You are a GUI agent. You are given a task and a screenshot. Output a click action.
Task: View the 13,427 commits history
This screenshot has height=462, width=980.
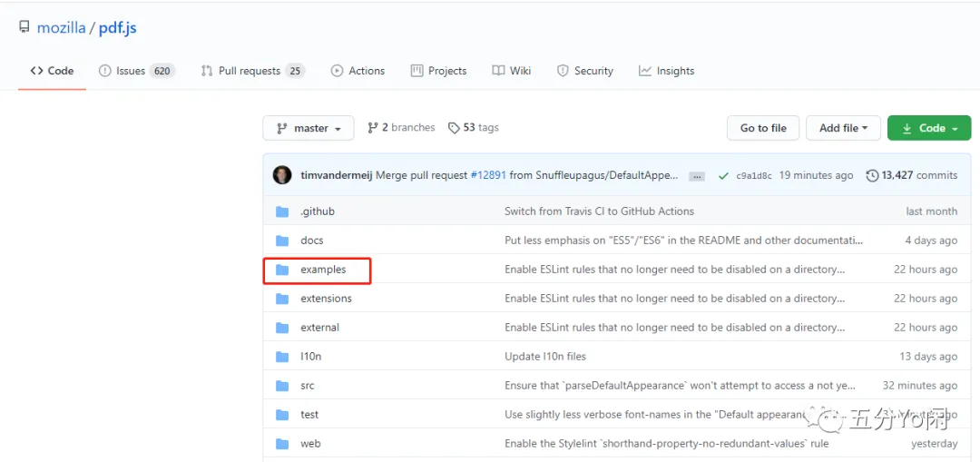[912, 176]
